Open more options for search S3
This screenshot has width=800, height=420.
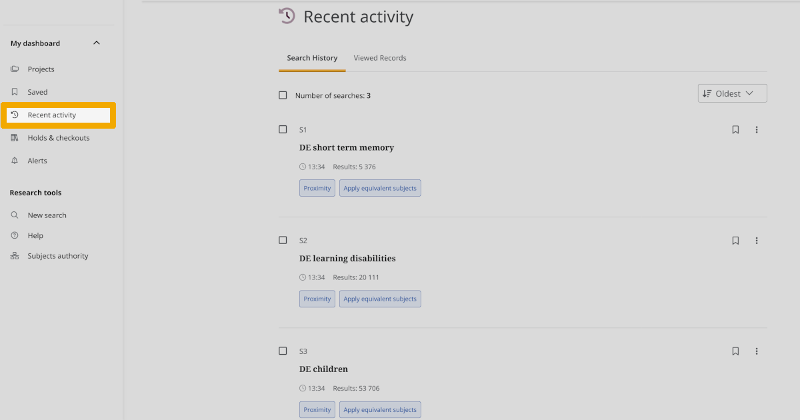[757, 351]
